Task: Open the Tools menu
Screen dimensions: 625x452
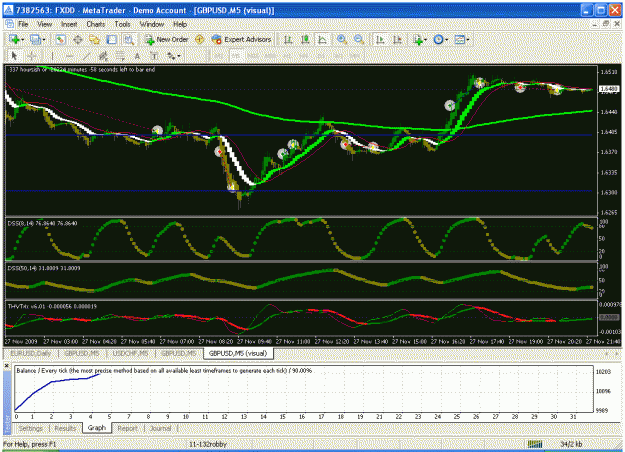Action: [x=122, y=24]
